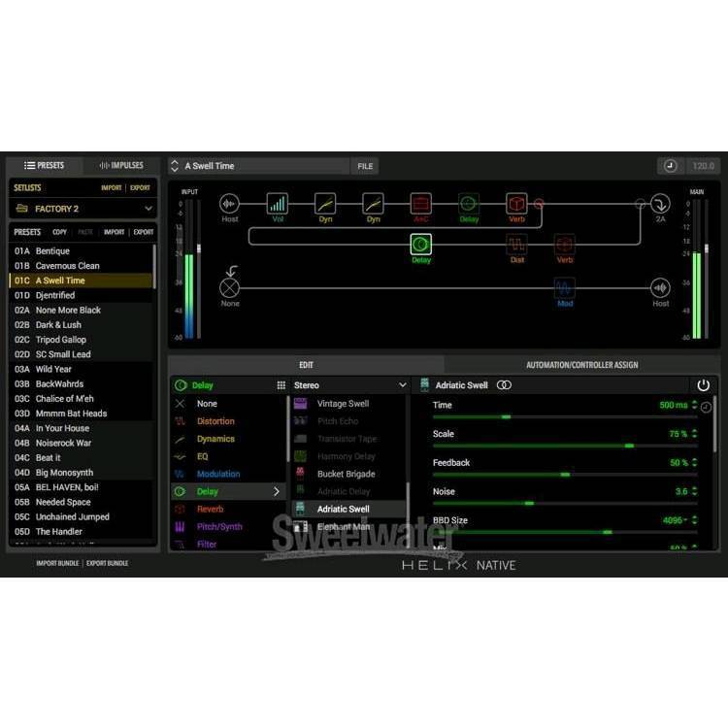The width and height of the screenshot is (728, 728).
Task: Expand the Factory 2 setlist dropdown
Action: coord(149,209)
